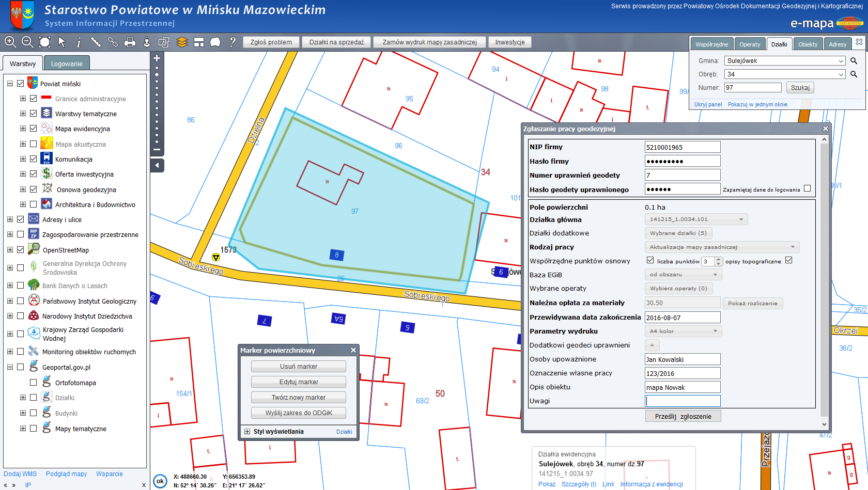Click the magnifier next to Obręb field
Image resolution: width=868 pixels, height=490 pixels.
click(854, 74)
